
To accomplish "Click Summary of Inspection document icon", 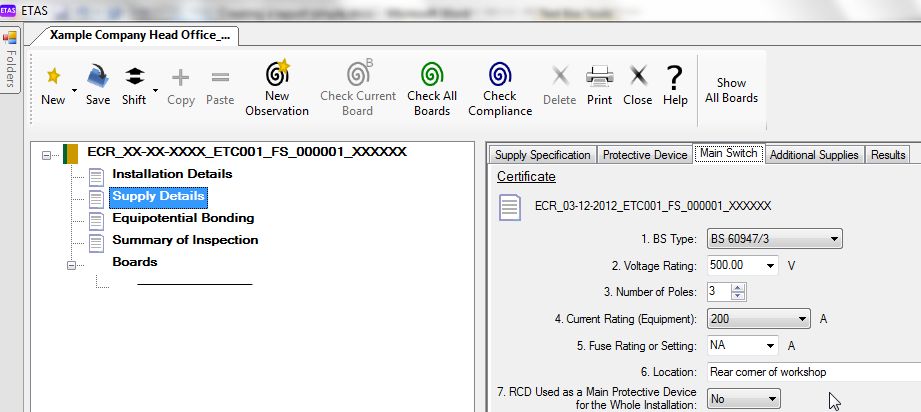I will (x=96, y=242).
